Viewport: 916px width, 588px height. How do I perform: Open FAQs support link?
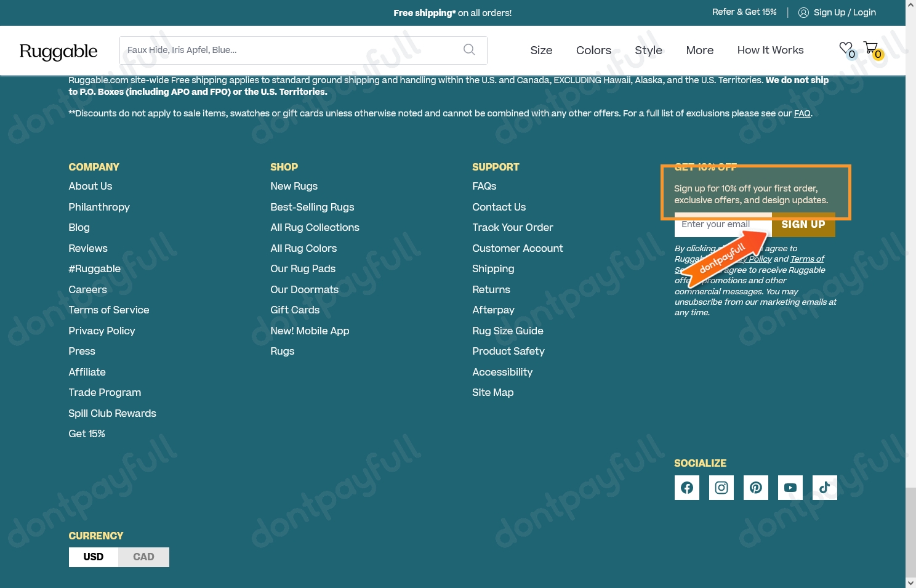pyautogui.click(x=484, y=186)
